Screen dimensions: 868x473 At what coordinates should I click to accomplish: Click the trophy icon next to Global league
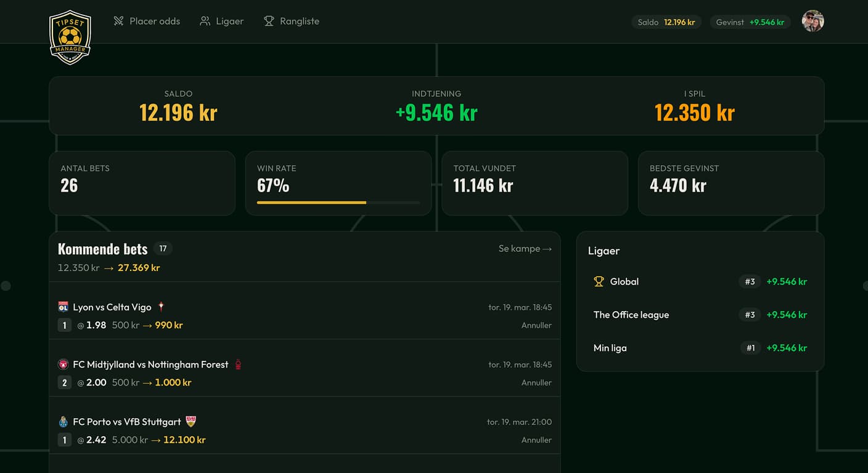tap(598, 281)
